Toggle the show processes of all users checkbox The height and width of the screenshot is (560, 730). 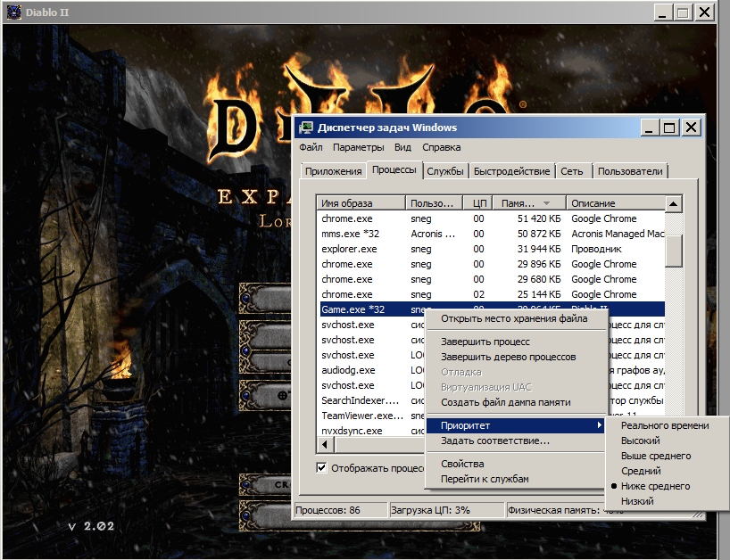[x=321, y=467]
